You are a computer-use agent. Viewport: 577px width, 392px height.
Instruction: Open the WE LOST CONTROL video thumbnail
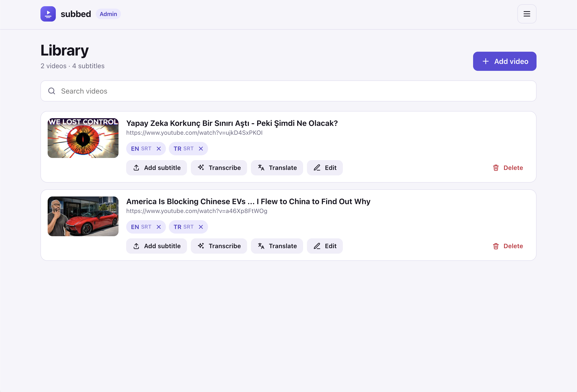83,138
